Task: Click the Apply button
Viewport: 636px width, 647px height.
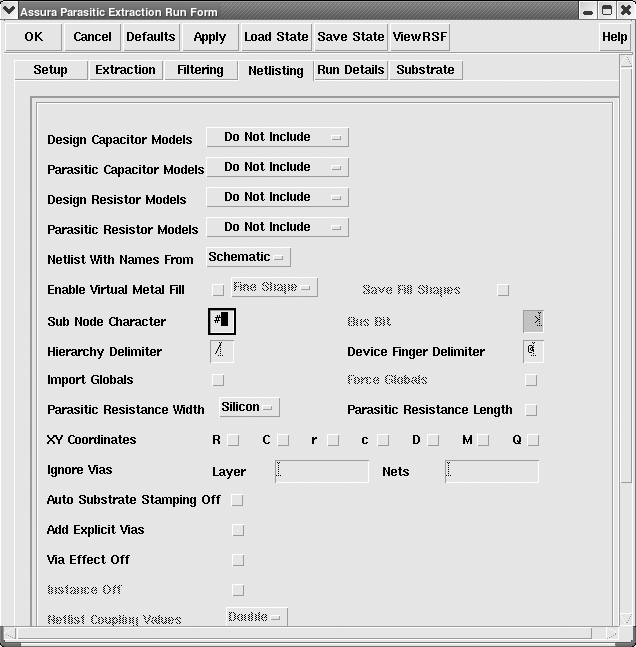Action: [x=210, y=37]
